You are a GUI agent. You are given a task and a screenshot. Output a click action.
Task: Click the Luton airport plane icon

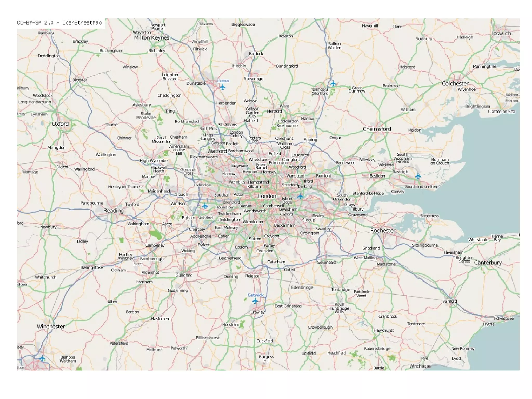[222, 87]
